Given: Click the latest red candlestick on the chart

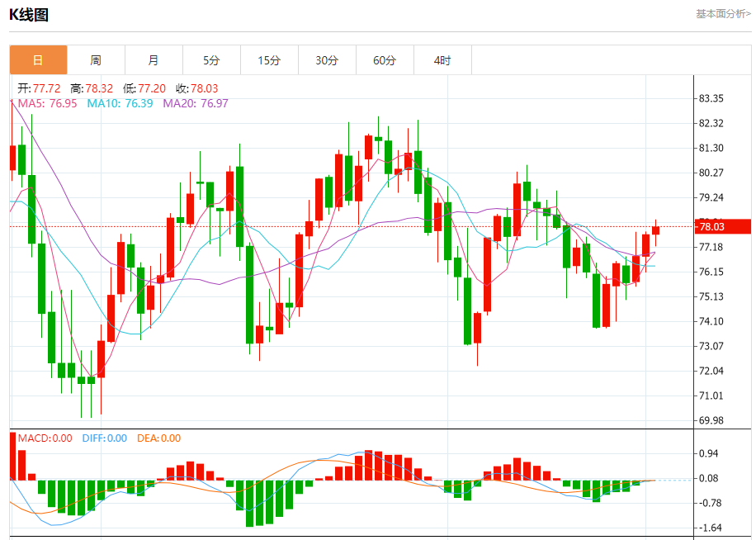Looking at the screenshot, I should (655, 230).
